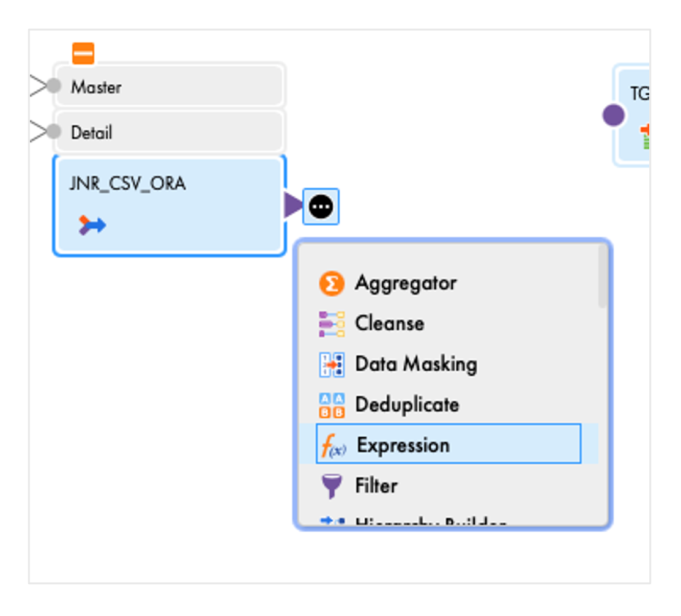Pick Deduplicate from the list
This screenshot has height=616, width=681.
[x=407, y=404]
